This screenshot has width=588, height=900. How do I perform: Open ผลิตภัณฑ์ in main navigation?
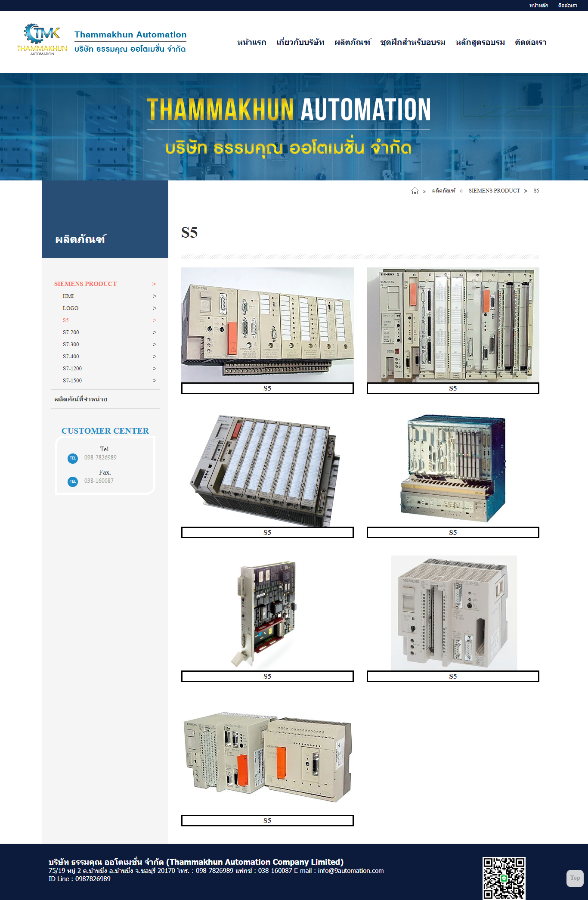coord(352,42)
